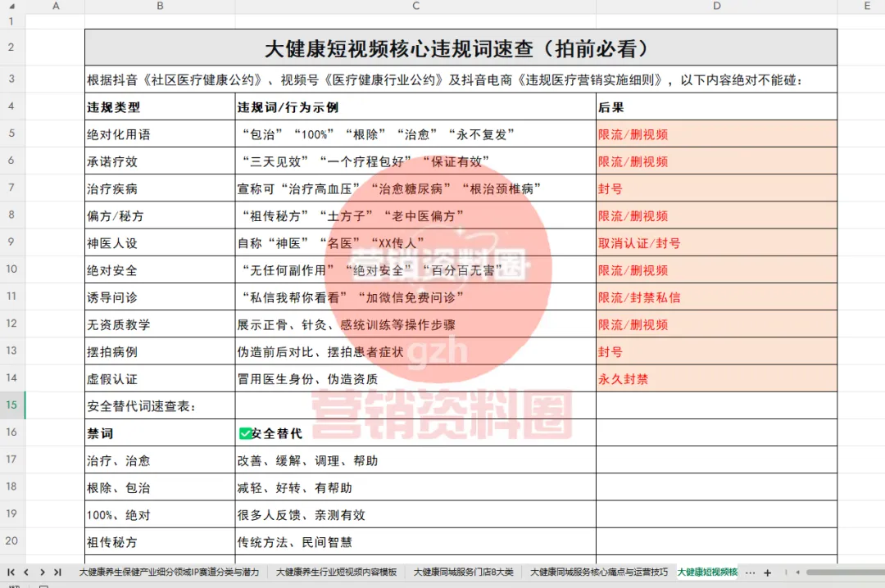
Task: Click the 根除、包治 cell
Action: click(160, 487)
